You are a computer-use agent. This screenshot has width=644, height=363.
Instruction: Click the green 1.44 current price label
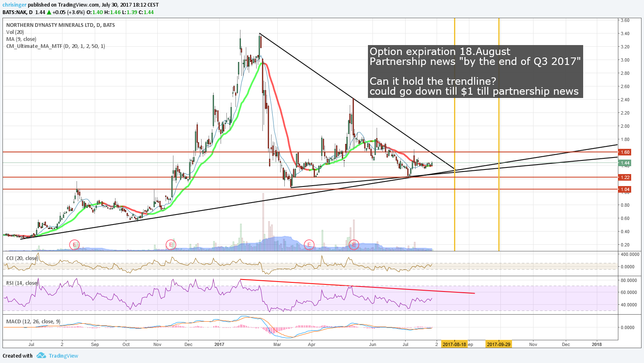click(x=625, y=163)
